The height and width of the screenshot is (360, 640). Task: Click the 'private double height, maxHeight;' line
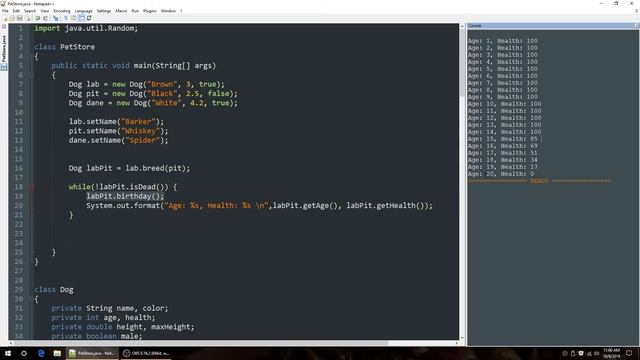(x=123, y=327)
